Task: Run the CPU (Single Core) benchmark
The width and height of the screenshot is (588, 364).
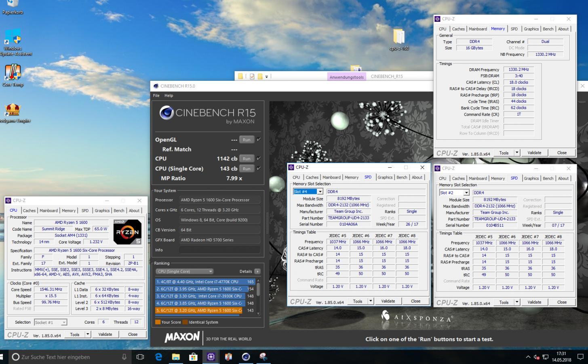Action: point(247,169)
